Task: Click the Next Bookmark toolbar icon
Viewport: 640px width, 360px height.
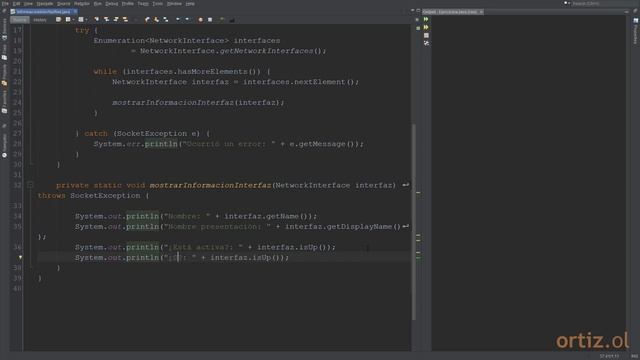Action: (x=156, y=20)
